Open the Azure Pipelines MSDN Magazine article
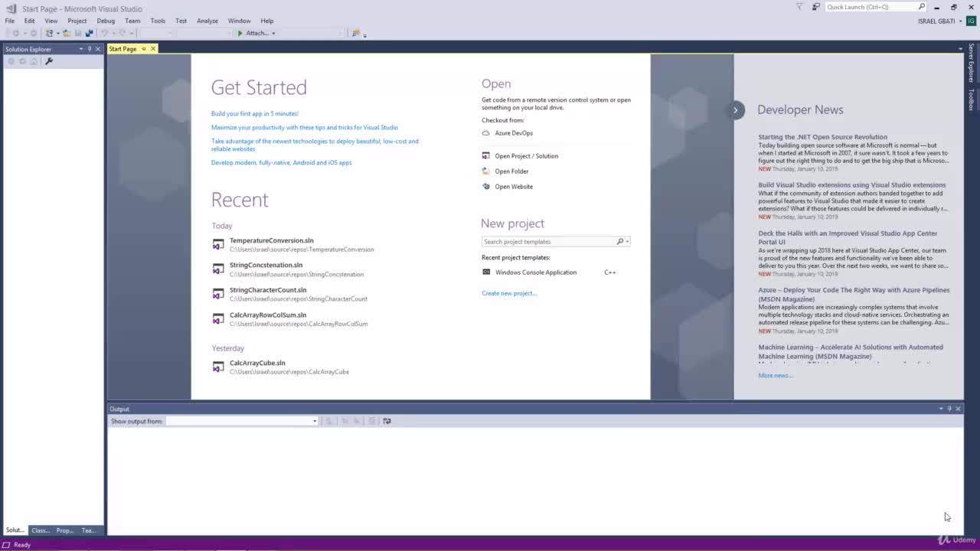This screenshot has height=551, width=980. point(854,295)
